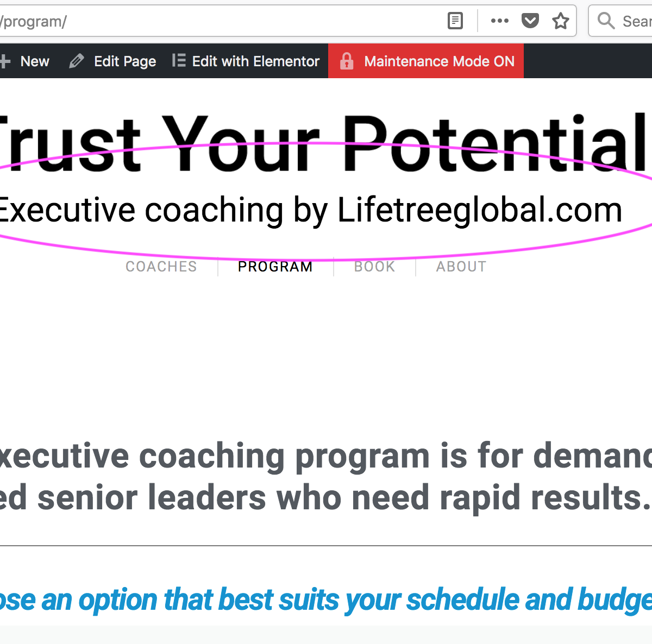Image resolution: width=652 pixels, height=644 pixels.
Task: Open the PROGRAM nav tab
Action: point(275,267)
